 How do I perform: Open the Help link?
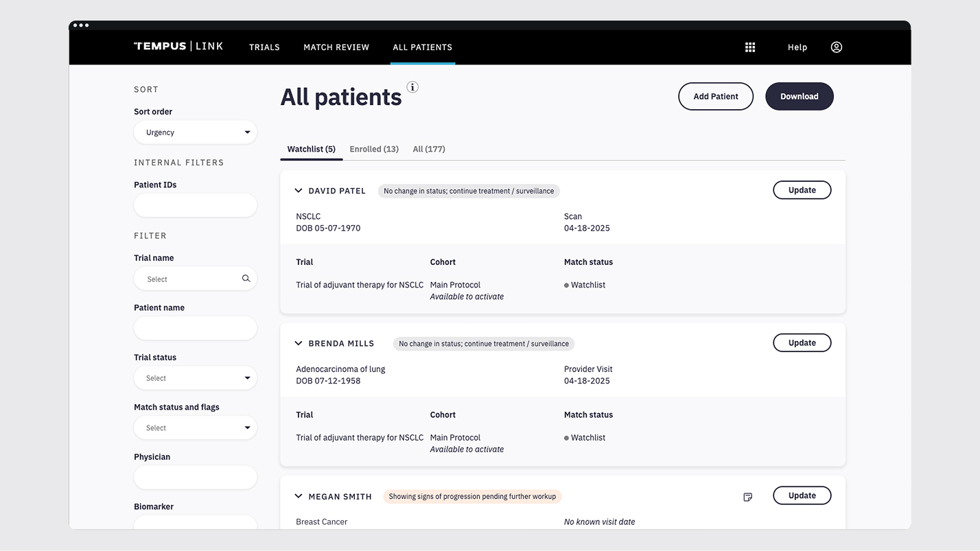[797, 47]
